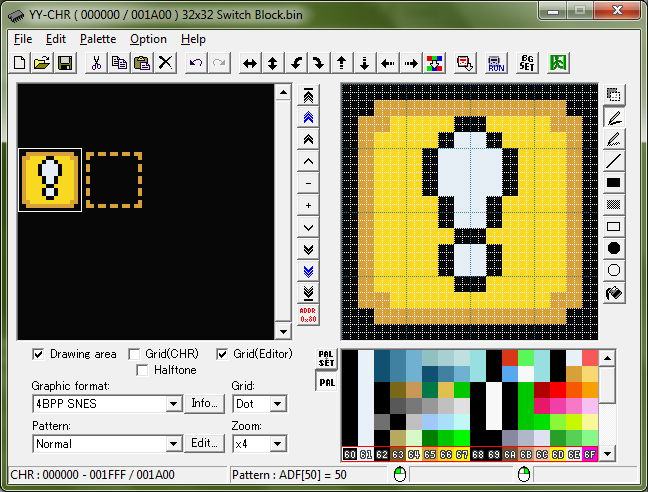
Task: Open the Option menu
Action: (x=148, y=39)
